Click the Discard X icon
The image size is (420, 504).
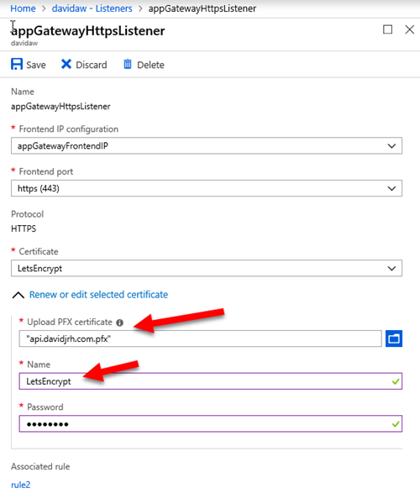(66, 64)
